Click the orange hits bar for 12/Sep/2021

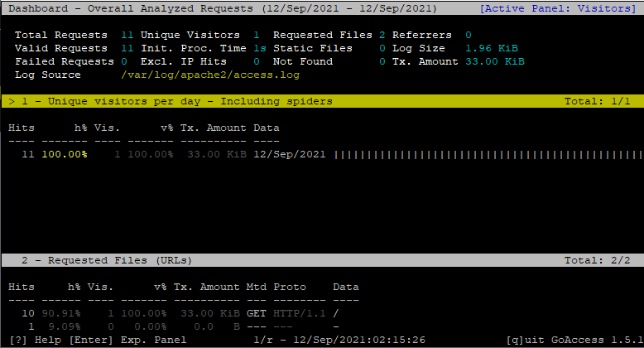pos(487,155)
